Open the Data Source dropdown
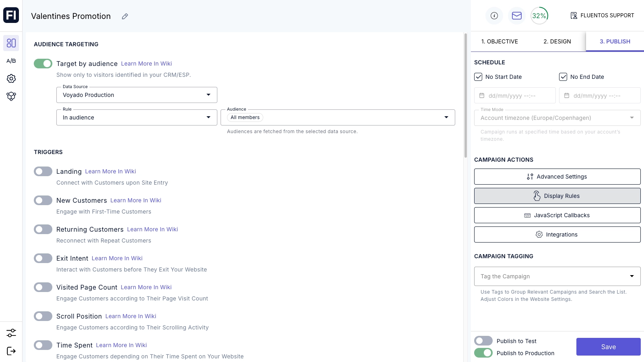Screen dimensions: 644x362 [137, 95]
